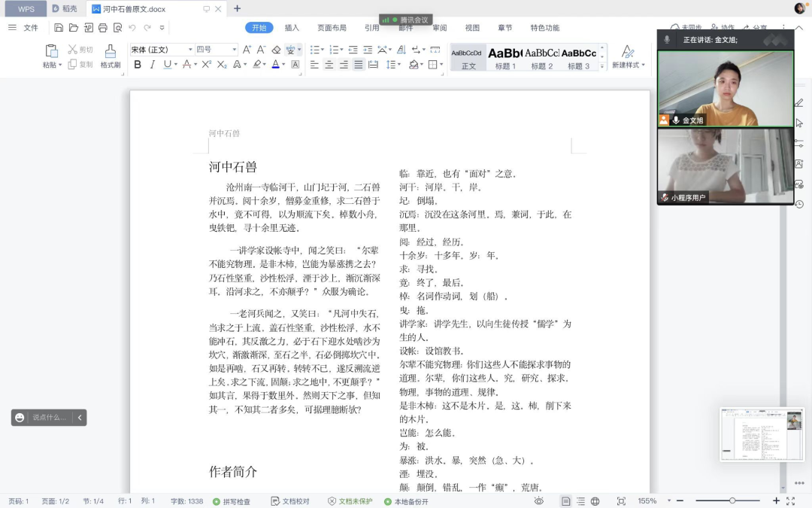Open Print Preview from quick toolbar
812x508 pixels.
117,28
